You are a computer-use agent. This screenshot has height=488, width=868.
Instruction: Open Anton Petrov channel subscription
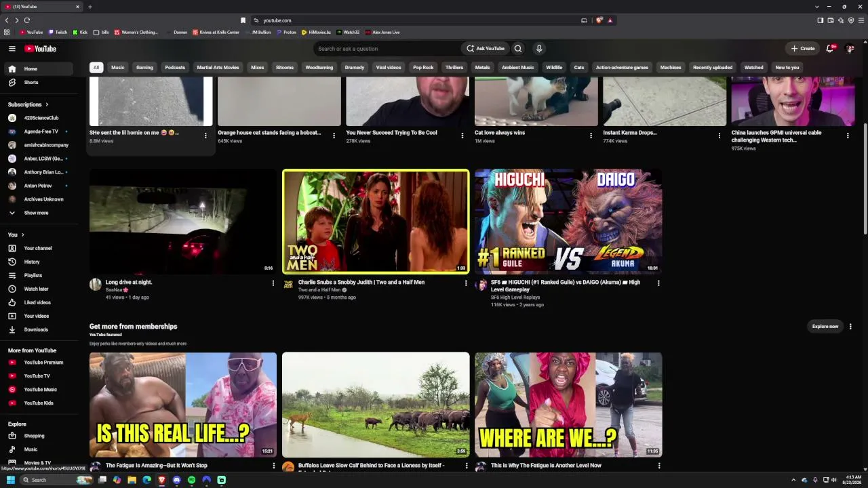coord(40,186)
